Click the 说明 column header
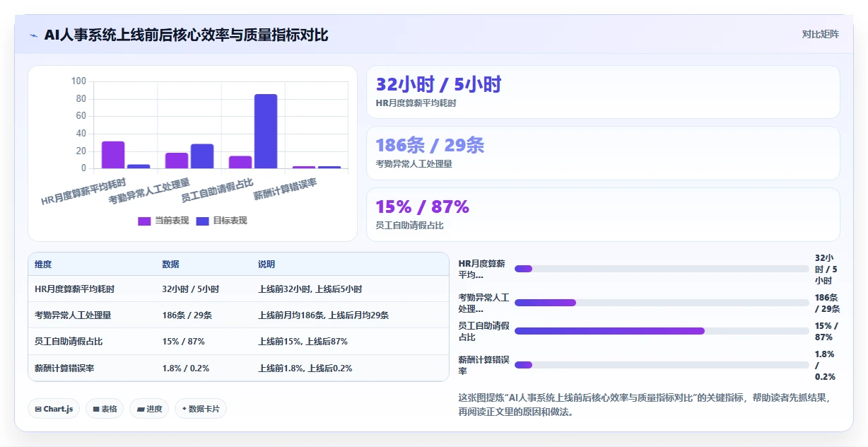The width and height of the screenshot is (868, 447). pos(266,265)
